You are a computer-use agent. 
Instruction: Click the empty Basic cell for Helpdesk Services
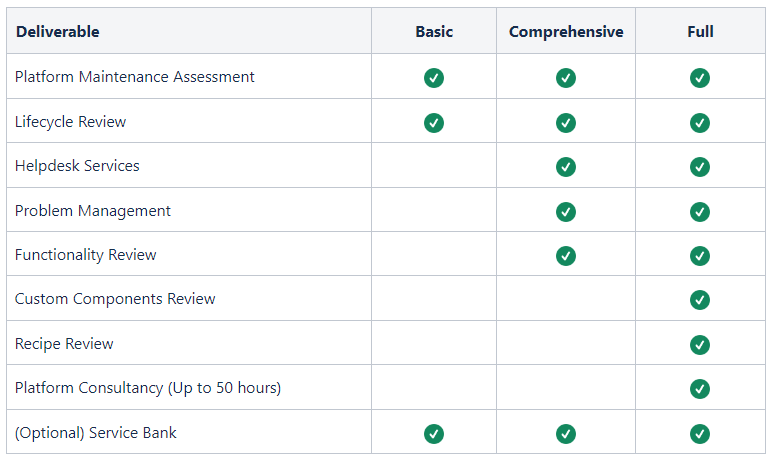434,165
